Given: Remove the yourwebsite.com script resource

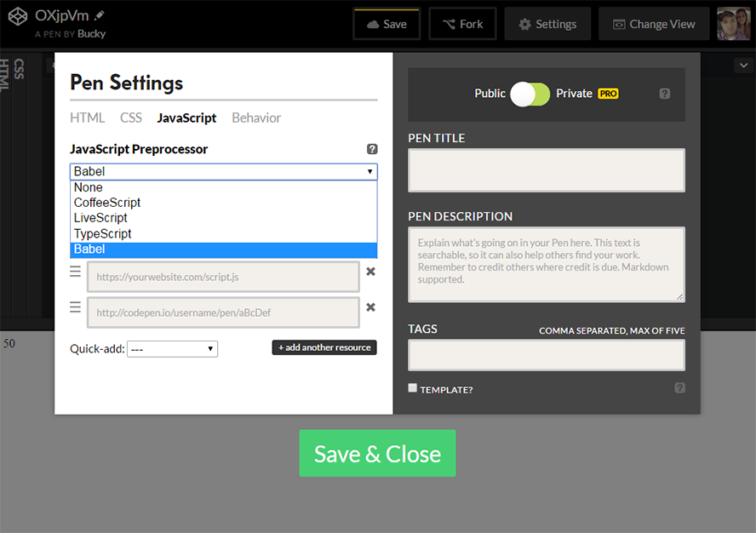Looking at the screenshot, I should [370, 272].
